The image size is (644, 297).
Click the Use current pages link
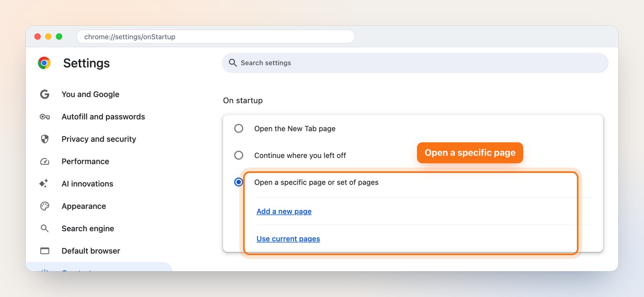pos(288,239)
